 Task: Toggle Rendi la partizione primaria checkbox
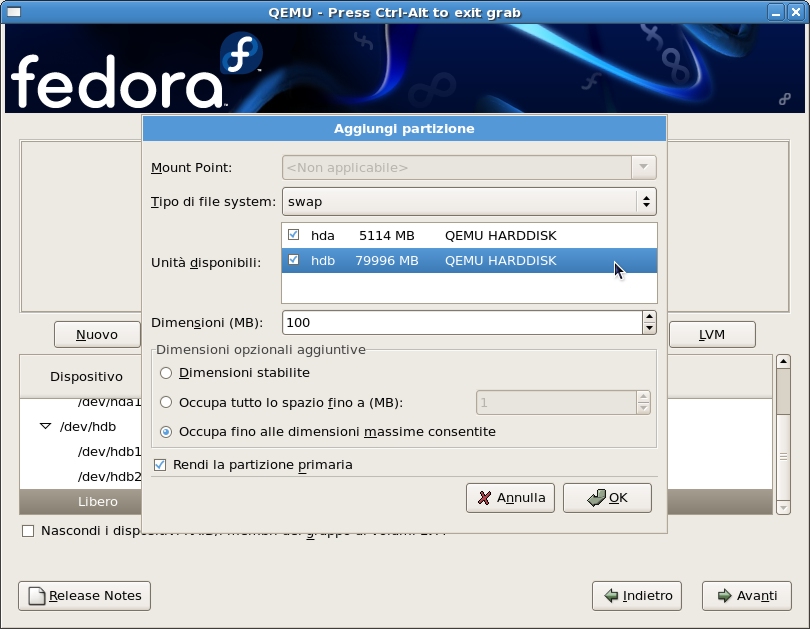click(x=160, y=465)
